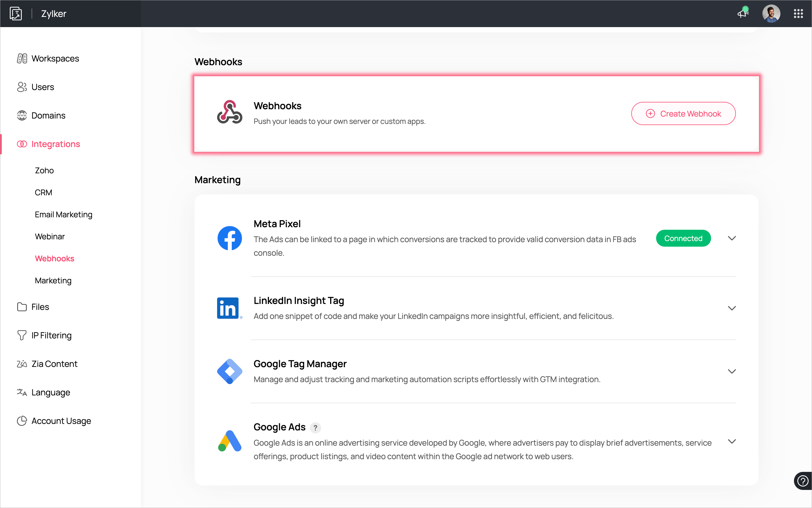
Task: Click the Language translate icon
Action: click(x=22, y=392)
